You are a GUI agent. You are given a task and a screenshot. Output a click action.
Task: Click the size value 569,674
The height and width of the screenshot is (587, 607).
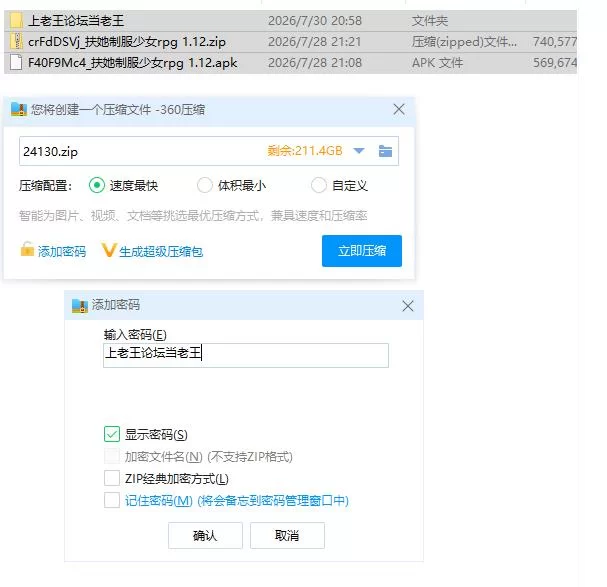[x=555, y=63]
